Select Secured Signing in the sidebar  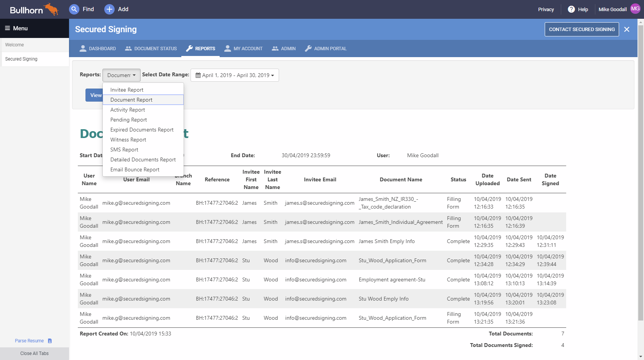pos(21,59)
